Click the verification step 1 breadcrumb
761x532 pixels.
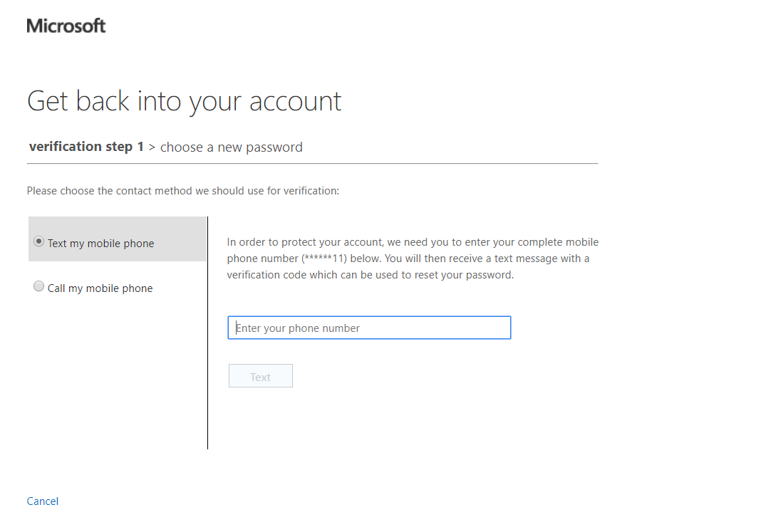point(86,147)
